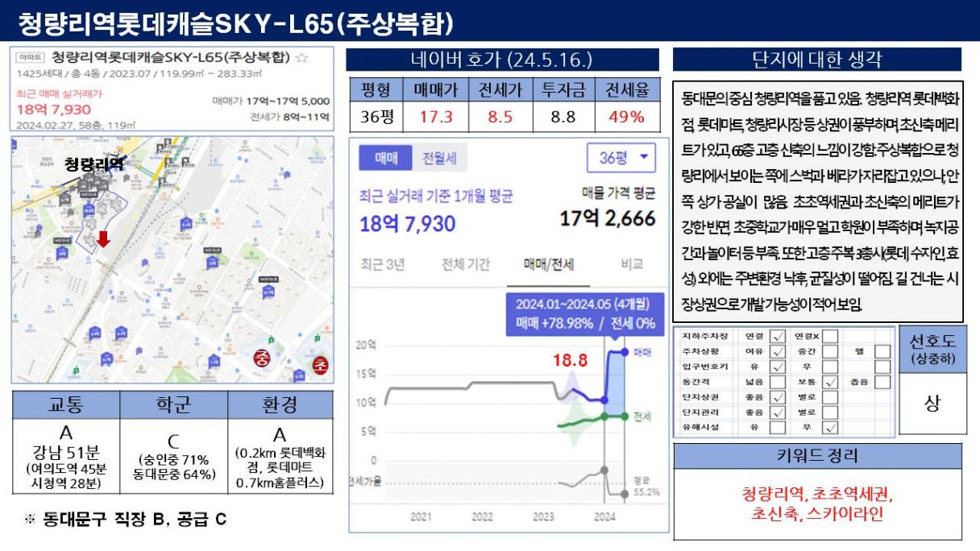
Task: Toggle the 주차상황 '여유' checkbox
Action: click(x=778, y=351)
